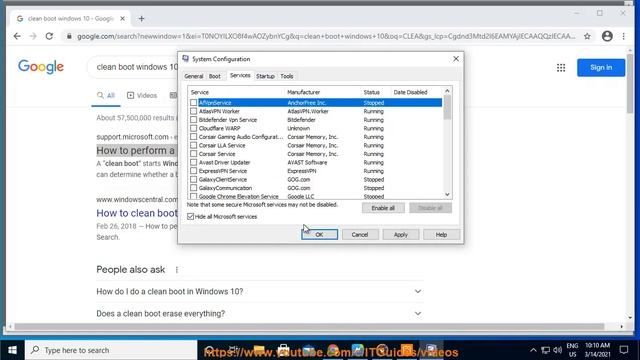Sort by the Date Disabled column header

[416, 92]
